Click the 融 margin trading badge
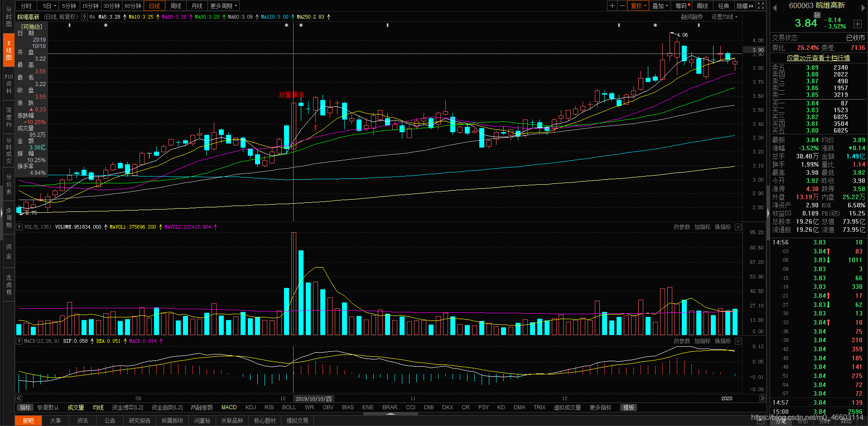This screenshot has height=426, width=868. point(817,15)
